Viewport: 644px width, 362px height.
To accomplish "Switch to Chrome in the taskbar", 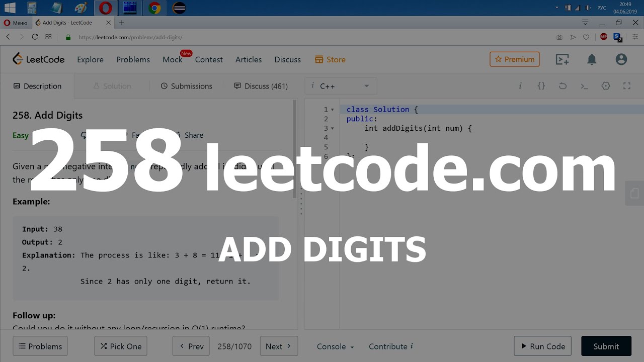I will tap(154, 8).
